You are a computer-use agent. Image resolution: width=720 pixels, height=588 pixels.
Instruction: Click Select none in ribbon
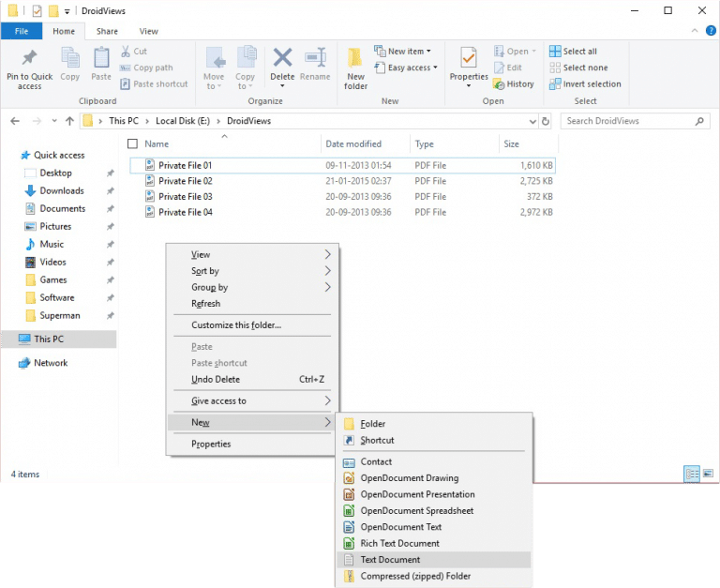coord(578,68)
